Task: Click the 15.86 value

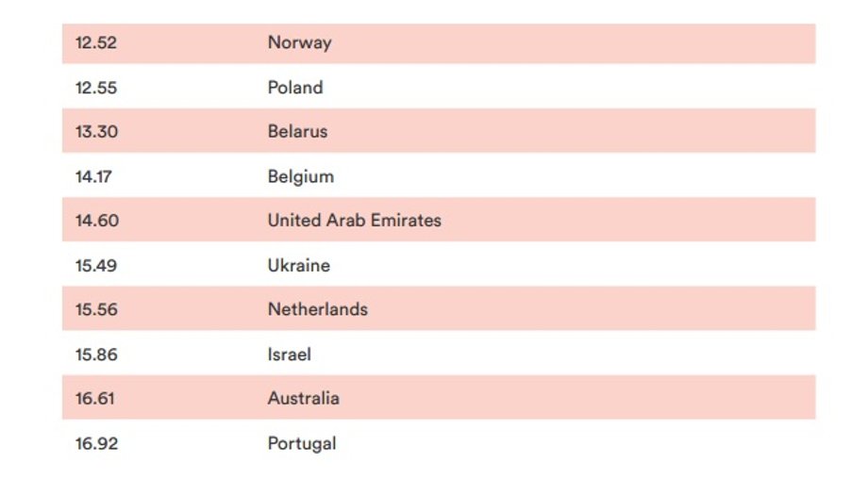Action: (x=96, y=355)
